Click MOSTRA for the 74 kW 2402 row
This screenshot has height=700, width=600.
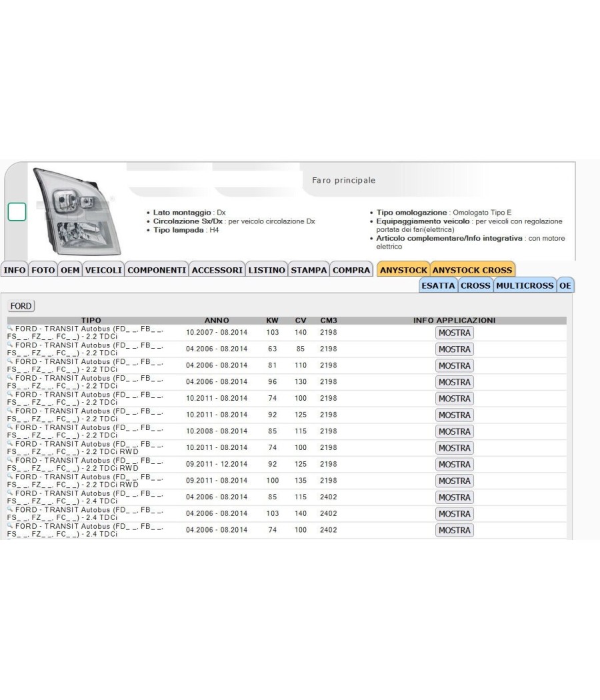click(455, 531)
